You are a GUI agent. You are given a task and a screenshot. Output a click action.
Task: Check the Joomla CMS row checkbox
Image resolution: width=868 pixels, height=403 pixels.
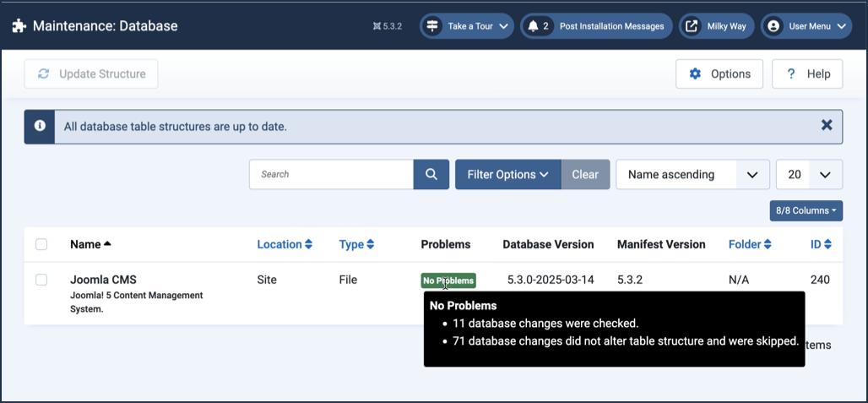click(x=41, y=280)
